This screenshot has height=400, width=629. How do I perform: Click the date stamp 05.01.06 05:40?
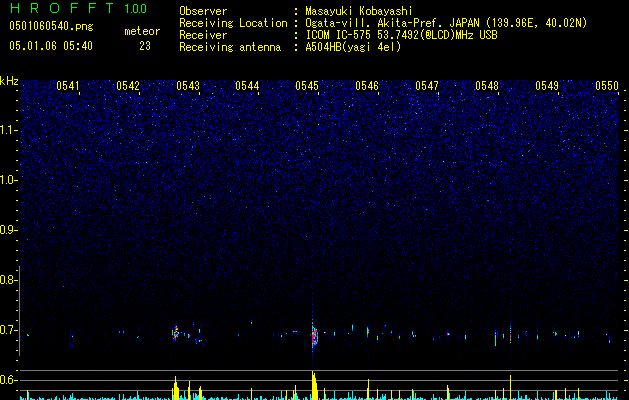(x=51, y=46)
